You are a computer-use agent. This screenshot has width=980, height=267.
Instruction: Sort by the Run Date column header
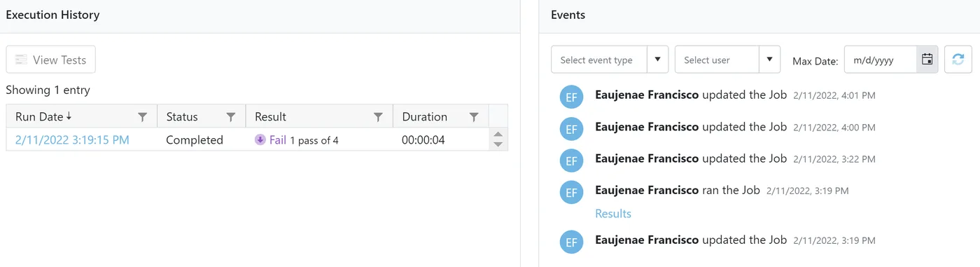[43, 117]
